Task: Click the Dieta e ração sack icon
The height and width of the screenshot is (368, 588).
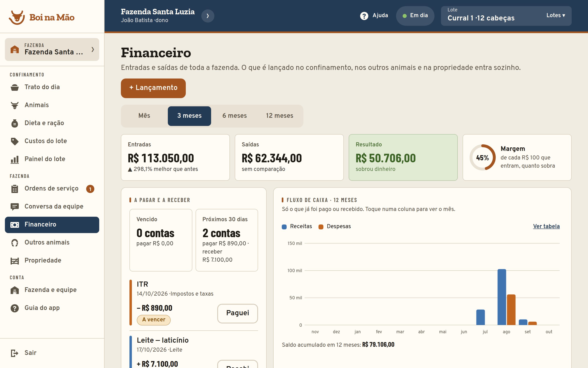Action: [14, 123]
